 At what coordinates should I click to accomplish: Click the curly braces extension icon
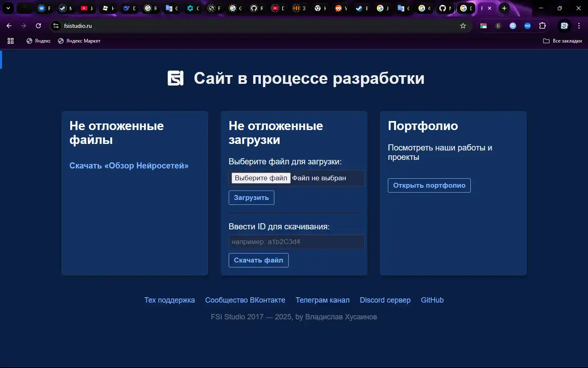click(x=498, y=26)
